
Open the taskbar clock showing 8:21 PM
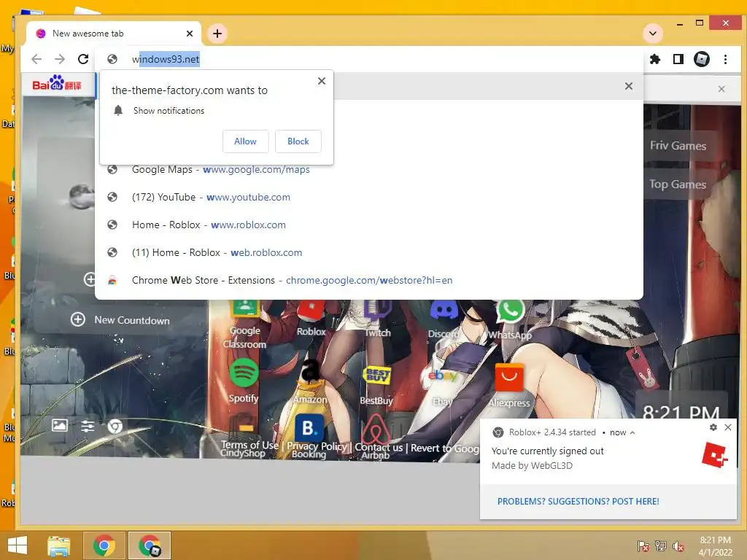point(715,546)
